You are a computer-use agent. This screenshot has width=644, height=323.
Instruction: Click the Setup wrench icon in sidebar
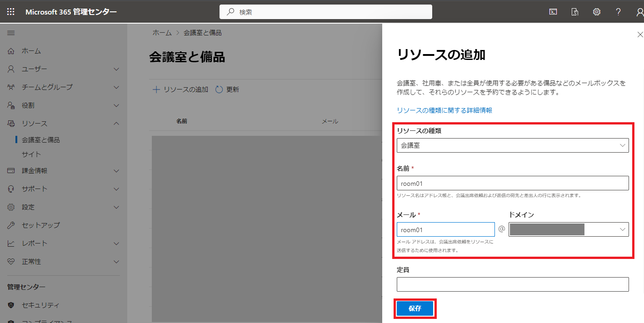pyautogui.click(x=11, y=225)
